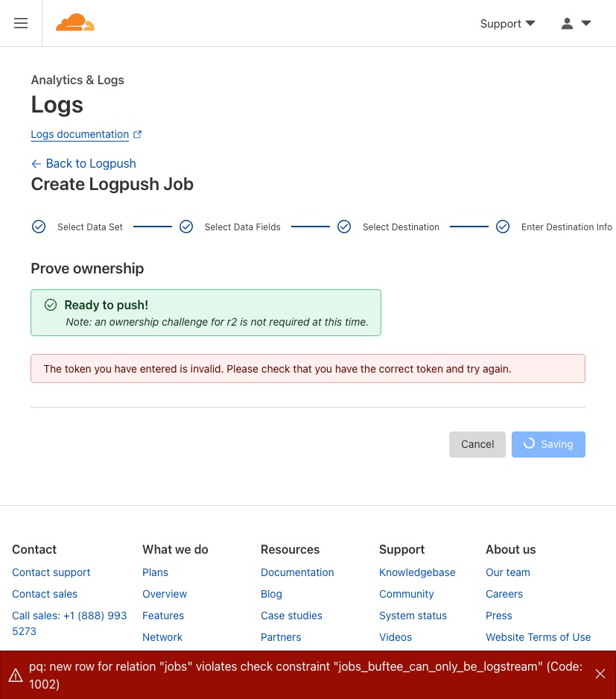The width and height of the screenshot is (616, 699).
Task: Click the Ready to push checkmark icon
Action: pos(51,305)
